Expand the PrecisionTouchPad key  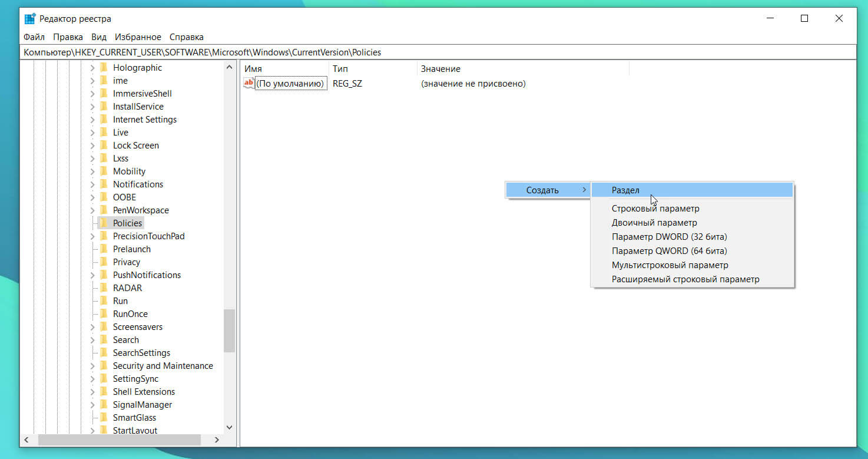point(92,236)
